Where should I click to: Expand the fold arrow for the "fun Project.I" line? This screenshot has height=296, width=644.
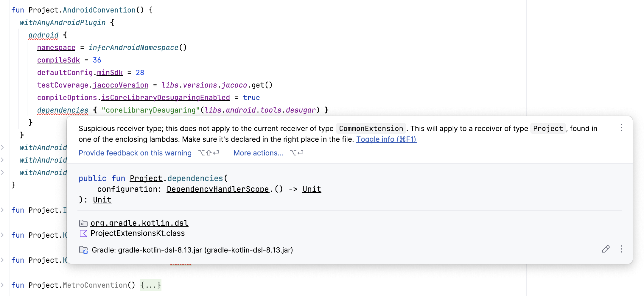tap(2, 210)
